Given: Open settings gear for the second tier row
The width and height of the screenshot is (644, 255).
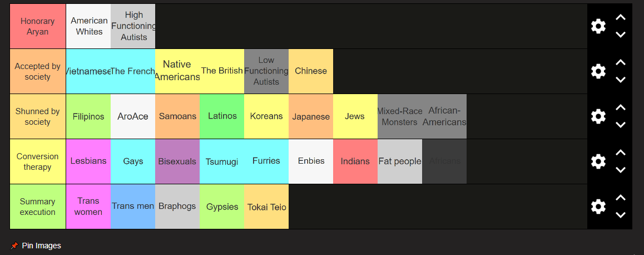Looking at the screenshot, I should [598, 71].
